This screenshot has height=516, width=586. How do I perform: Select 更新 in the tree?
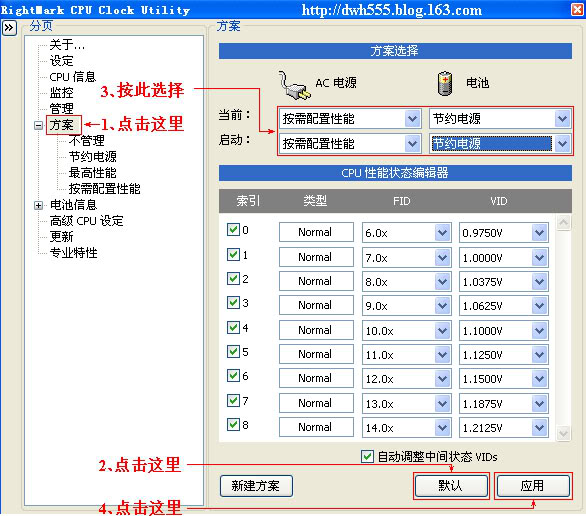coord(62,237)
